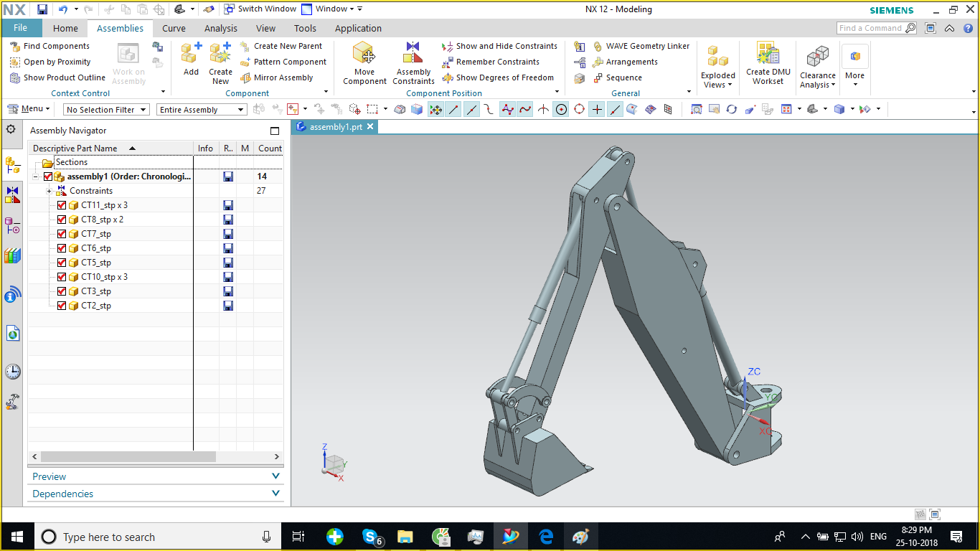The image size is (980, 551).
Task: Toggle visibility checkbox for CT2_stp
Action: pyautogui.click(x=62, y=306)
